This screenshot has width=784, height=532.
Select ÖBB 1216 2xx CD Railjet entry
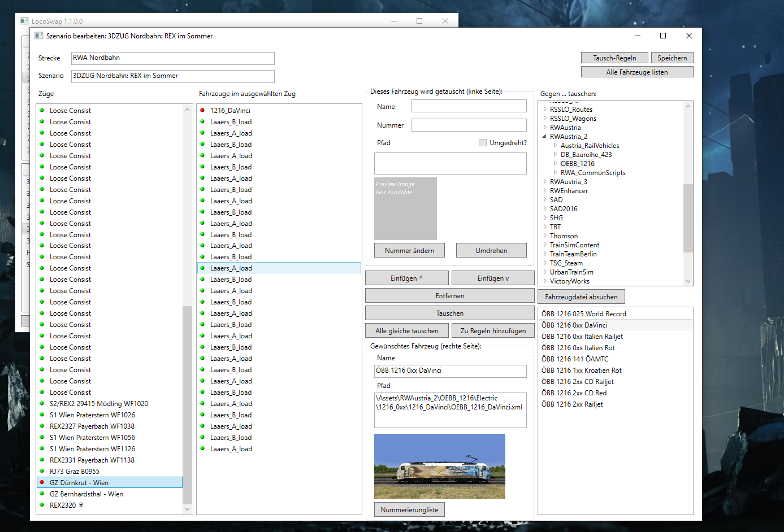(577, 382)
